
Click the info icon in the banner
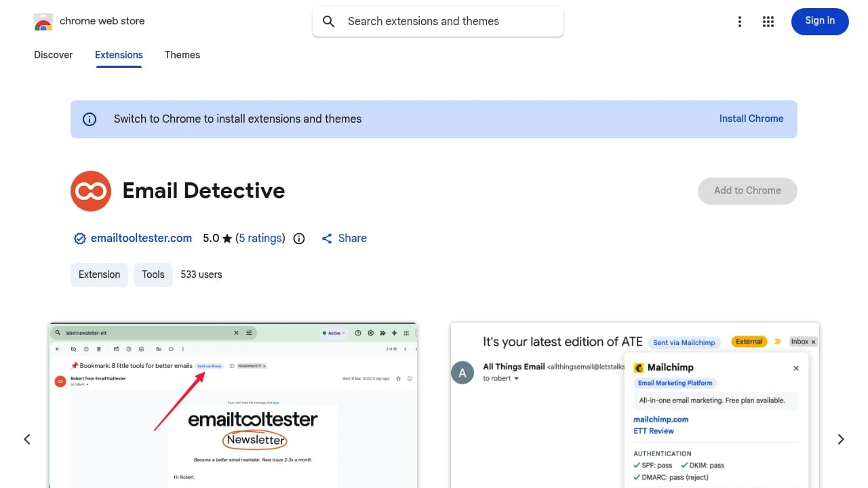click(x=90, y=119)
